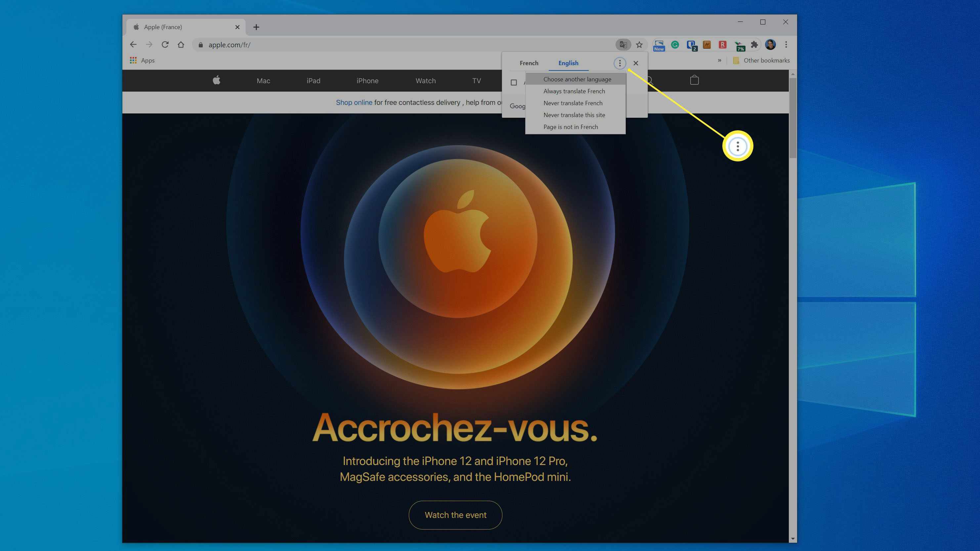
Task: Select Page is not in French option
Action: 570,126
